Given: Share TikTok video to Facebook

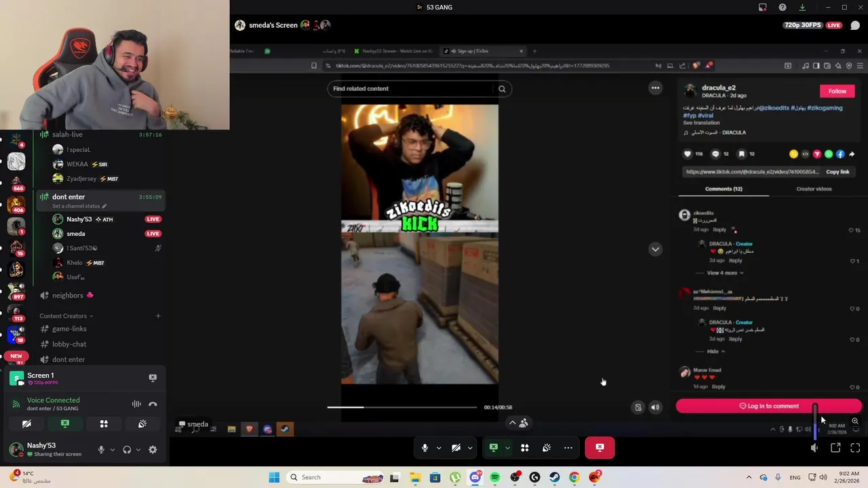Looking at the screenshot, I should (x=840, y=154).
